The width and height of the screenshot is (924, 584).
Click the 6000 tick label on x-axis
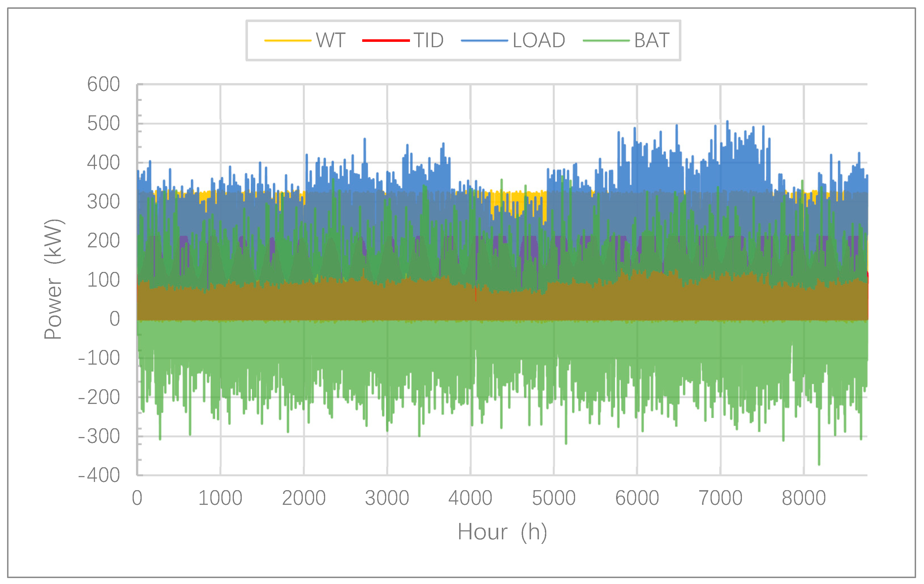point(637,498)
